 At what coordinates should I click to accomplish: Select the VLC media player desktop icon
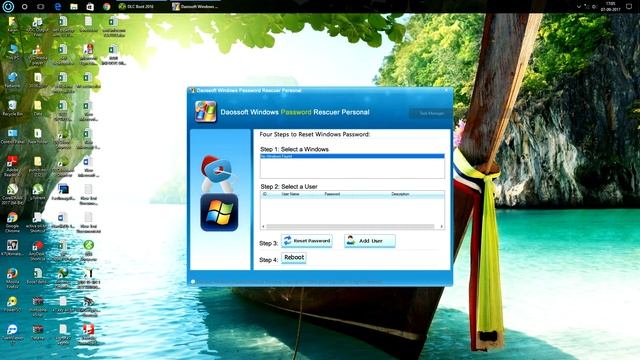(38, 55)
